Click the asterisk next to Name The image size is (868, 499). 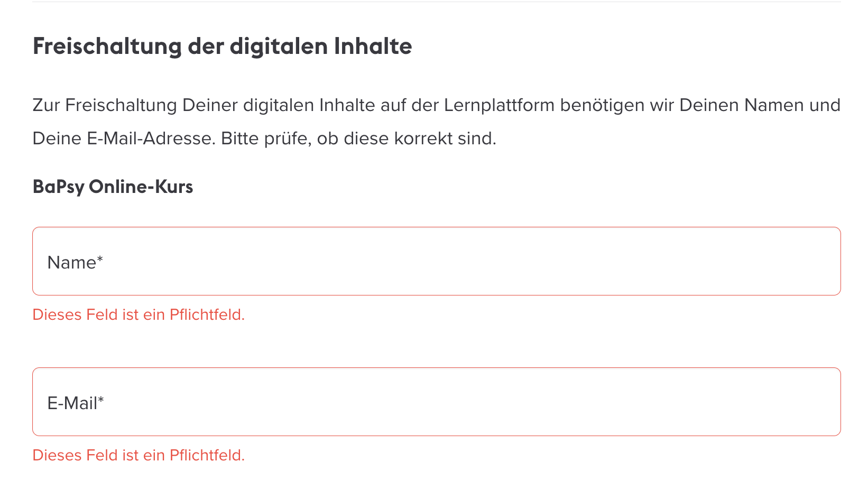[x=100, y=259]
